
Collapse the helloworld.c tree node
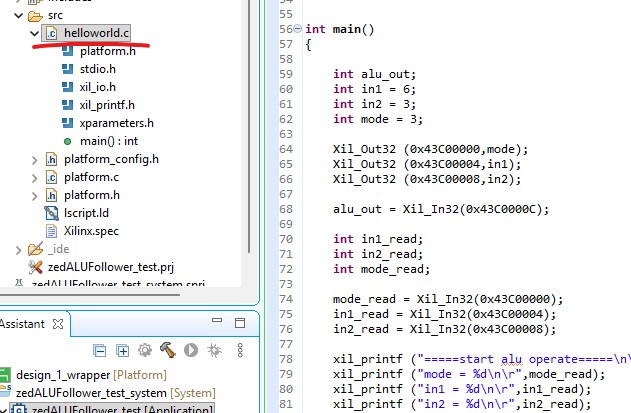35,33
